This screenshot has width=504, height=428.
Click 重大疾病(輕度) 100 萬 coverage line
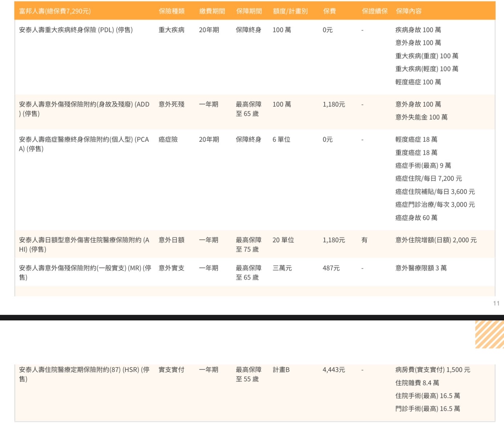click(427, 69)
